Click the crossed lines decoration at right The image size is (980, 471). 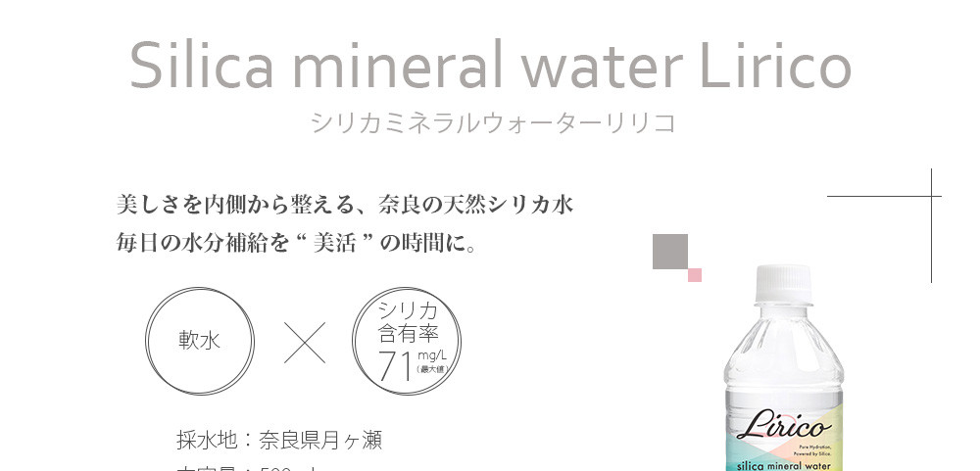930,198
